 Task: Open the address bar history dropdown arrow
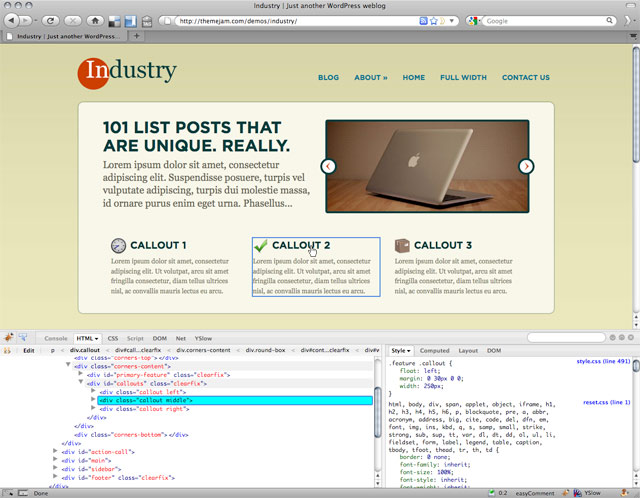452,21
